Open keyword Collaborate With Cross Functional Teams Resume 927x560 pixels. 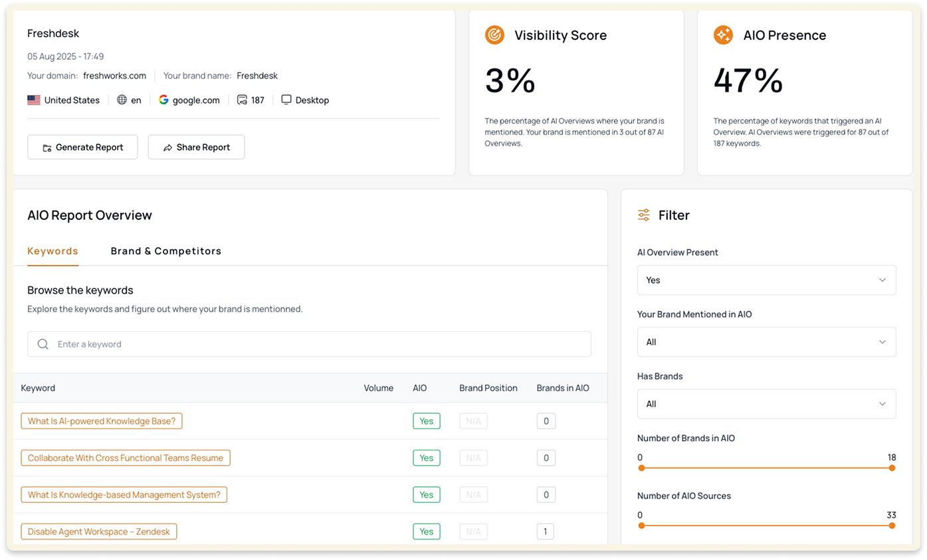[126, 458]
